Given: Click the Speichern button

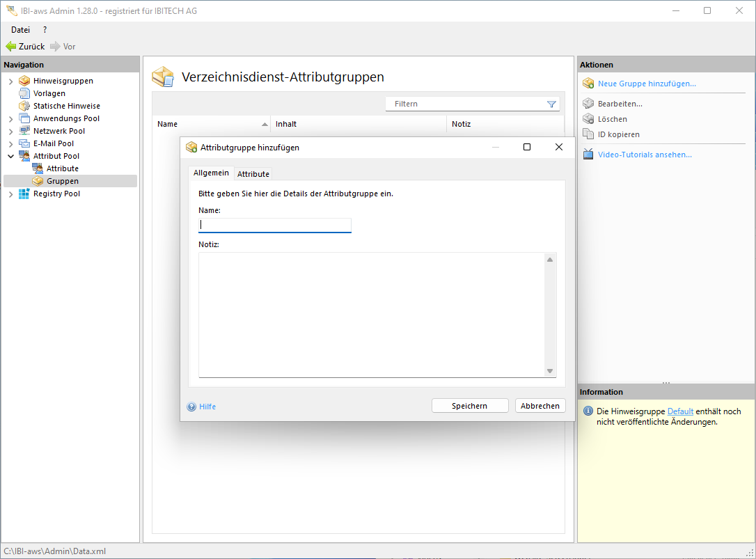Looking at the screenshot, I should click(469, 406).
